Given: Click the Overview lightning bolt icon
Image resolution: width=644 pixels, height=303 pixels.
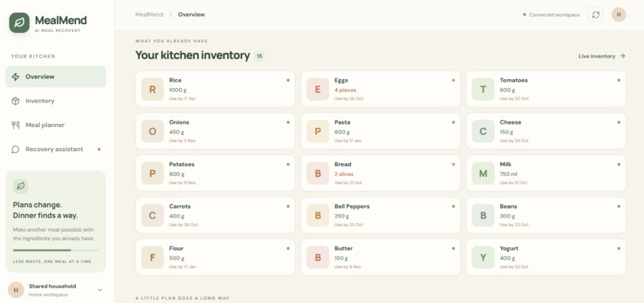Looking at the screenshot, I should pyautogui.click(x=16, y=77).
